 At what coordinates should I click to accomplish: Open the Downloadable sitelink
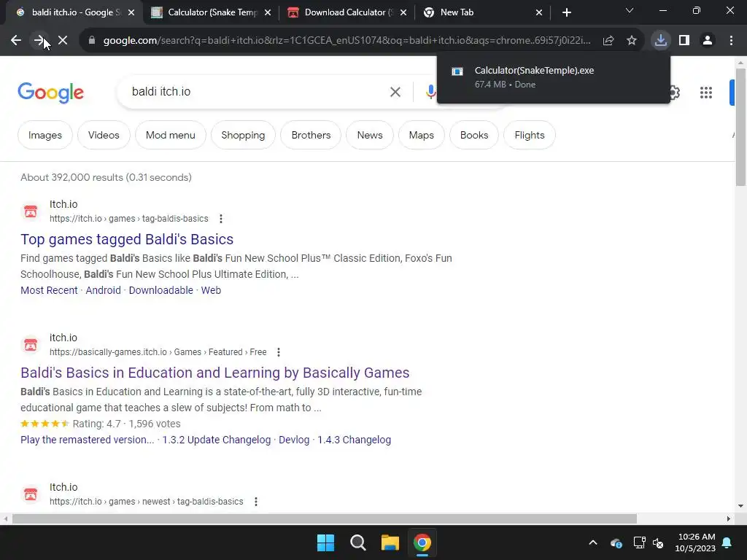(161, 290)
